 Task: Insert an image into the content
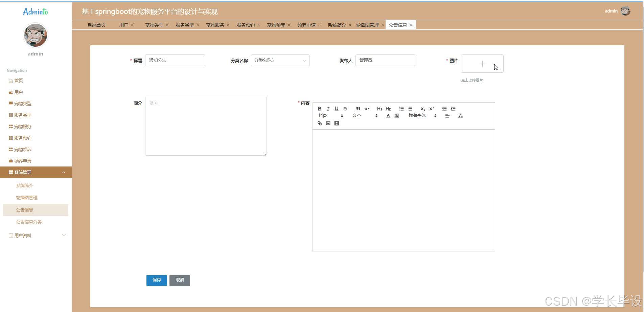(x=328, y=123)
